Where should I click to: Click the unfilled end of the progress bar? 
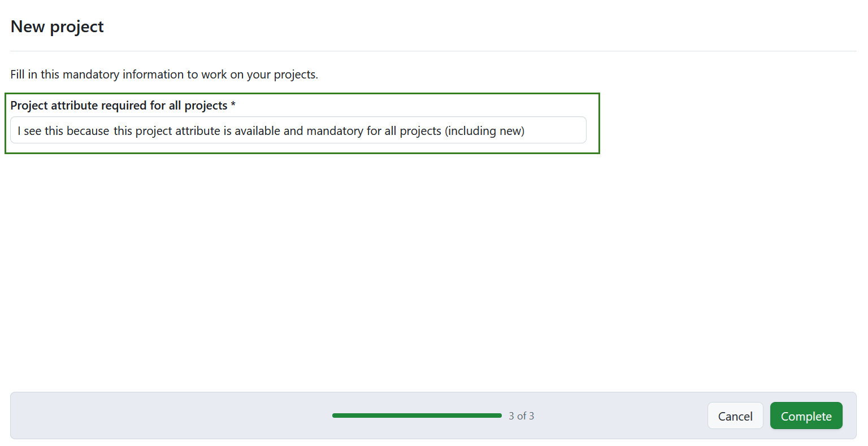point(497,415)
